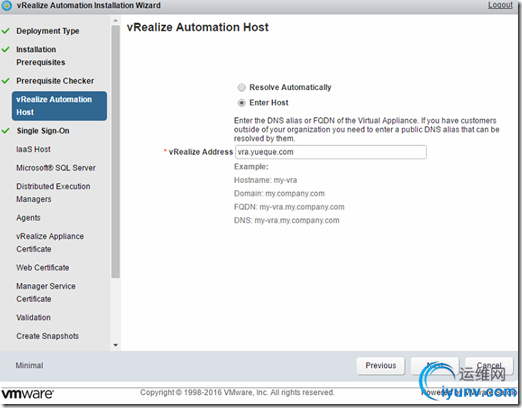
Task: Open Distributed Execution Managers step
Action: point(53,193)
